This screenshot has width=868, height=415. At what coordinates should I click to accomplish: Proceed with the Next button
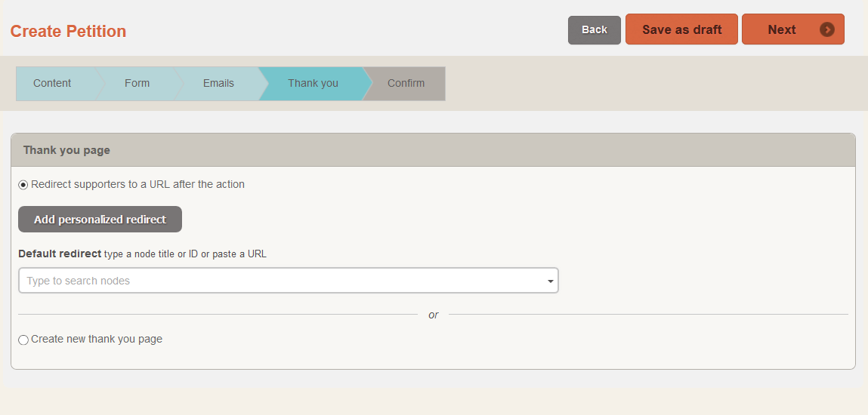tap(792, 29)
